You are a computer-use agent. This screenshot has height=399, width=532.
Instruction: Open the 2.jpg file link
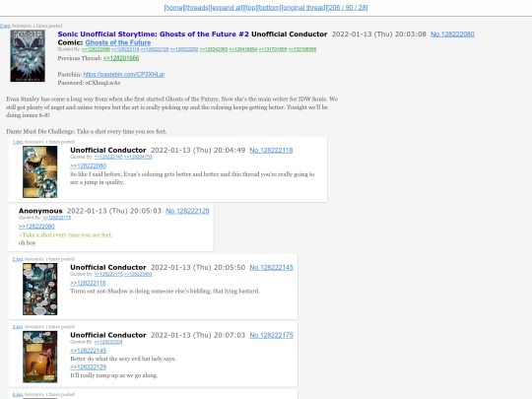point(18,259)
